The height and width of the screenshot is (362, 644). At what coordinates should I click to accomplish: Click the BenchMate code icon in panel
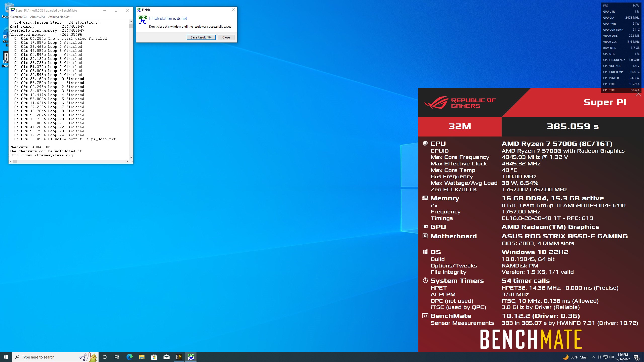425,316
